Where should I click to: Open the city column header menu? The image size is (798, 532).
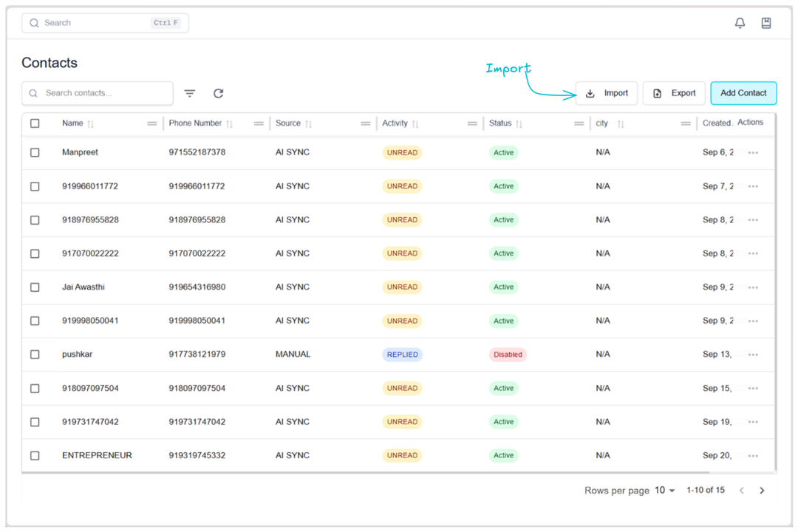pos(686,123)
